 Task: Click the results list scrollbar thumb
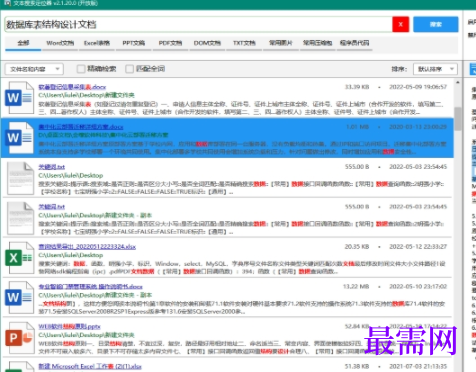point(458,119)
